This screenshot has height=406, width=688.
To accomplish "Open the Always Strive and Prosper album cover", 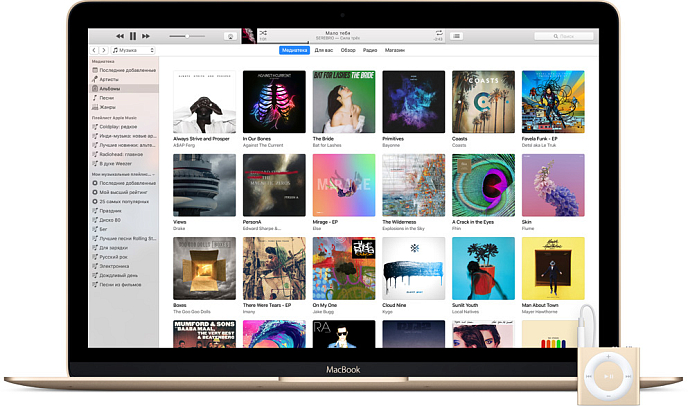I will 204,102.
